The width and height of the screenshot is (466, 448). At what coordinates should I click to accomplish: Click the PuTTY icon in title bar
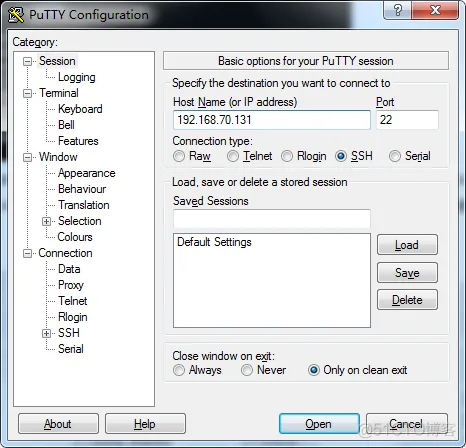(16, 14)
